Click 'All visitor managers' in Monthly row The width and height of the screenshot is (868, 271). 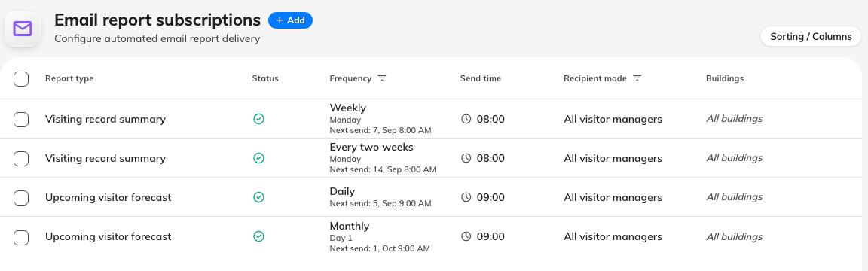click(x=613, y=236)
